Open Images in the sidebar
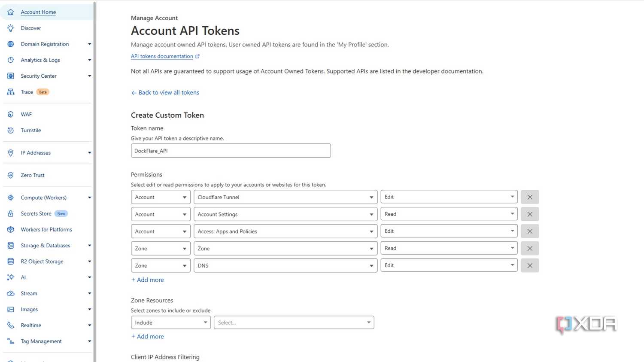 29,309
